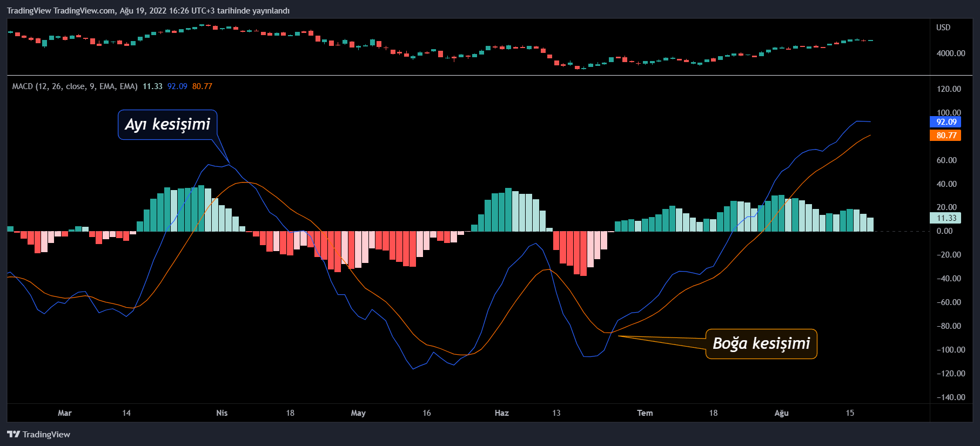This screenshot has width=980, height=446.
Task: Click the 120.00 level on the MACD scale
Action: pyautogui.click(x=949, y=89)
